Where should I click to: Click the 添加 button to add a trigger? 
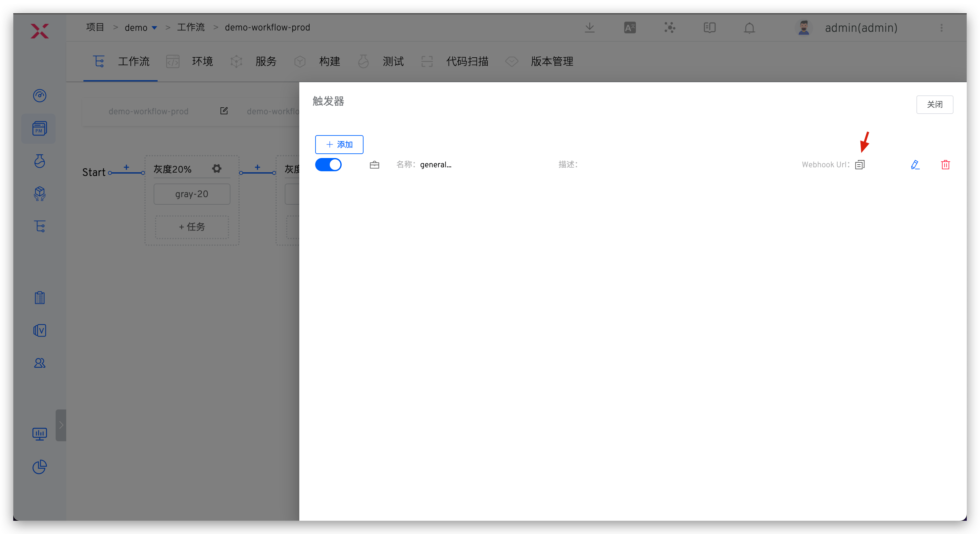click(x=339, y=145)
